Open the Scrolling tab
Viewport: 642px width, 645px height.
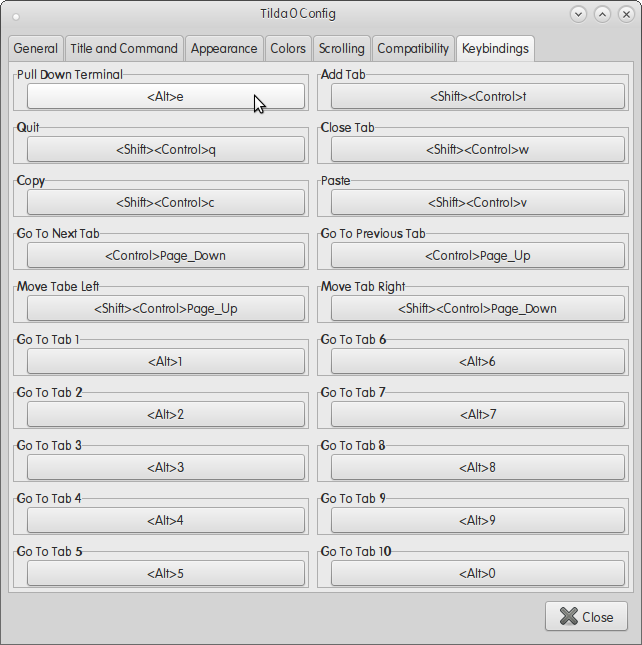pyautogui.click(x=341, y=49)
